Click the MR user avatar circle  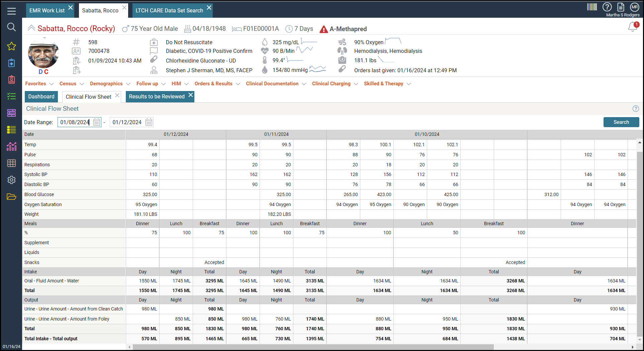635,7
